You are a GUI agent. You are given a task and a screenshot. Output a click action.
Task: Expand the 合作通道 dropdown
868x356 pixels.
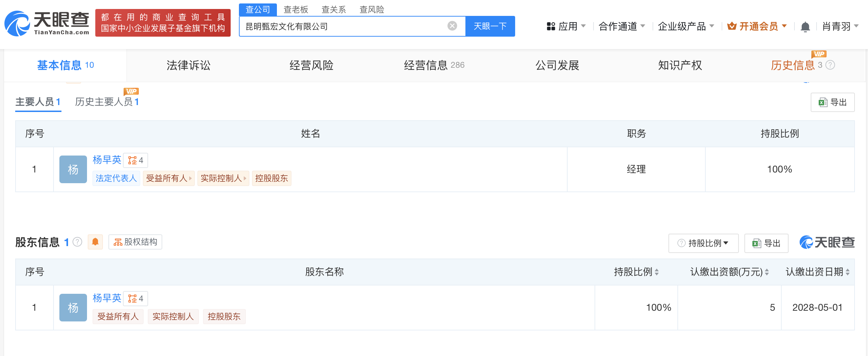click(622, 26)
